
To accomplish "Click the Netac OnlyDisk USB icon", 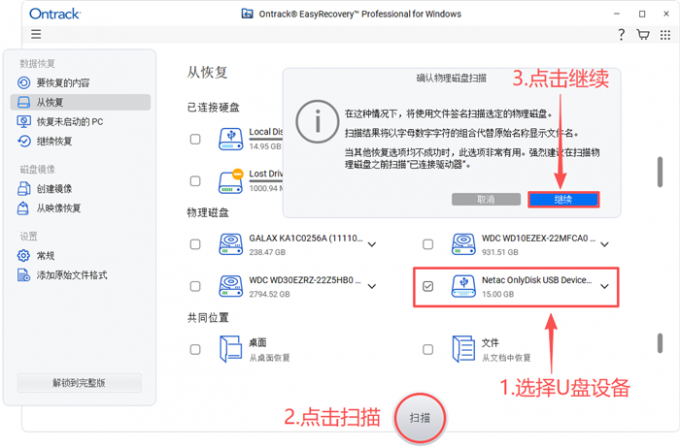I will click(464, 286).
